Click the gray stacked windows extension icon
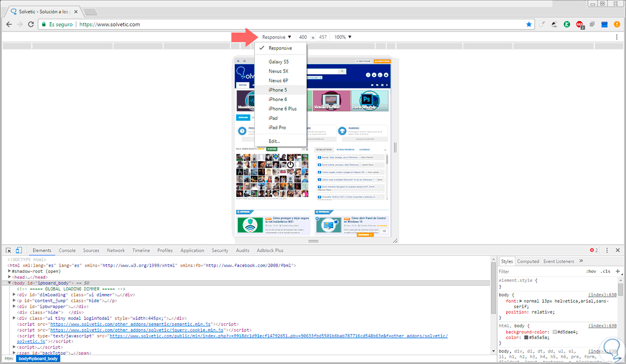The height and width of the screenshot is (364, 626). click(592, 24)
